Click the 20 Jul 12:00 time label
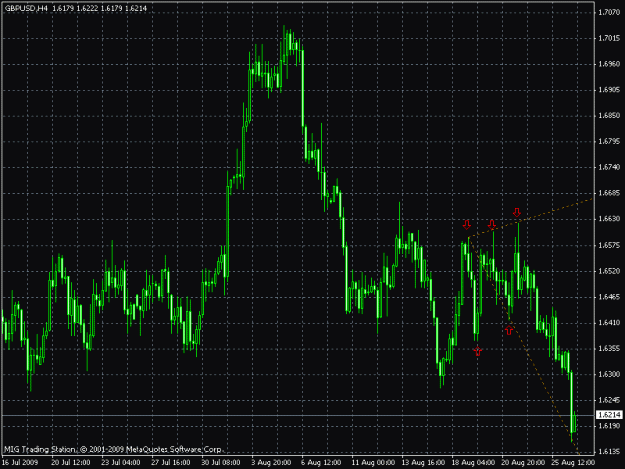This screenshot has height=469, width=625. tap(71, 462)
